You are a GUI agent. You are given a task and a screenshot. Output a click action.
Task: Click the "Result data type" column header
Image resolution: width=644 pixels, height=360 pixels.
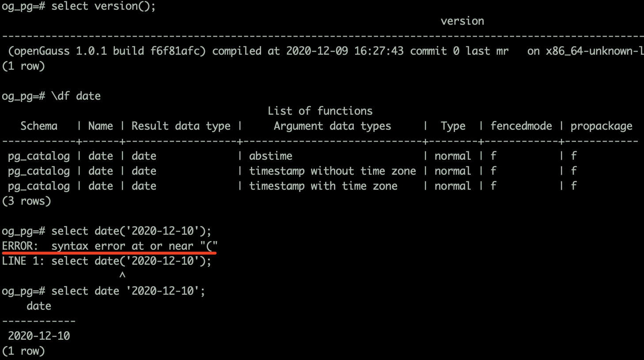(181, 126)
